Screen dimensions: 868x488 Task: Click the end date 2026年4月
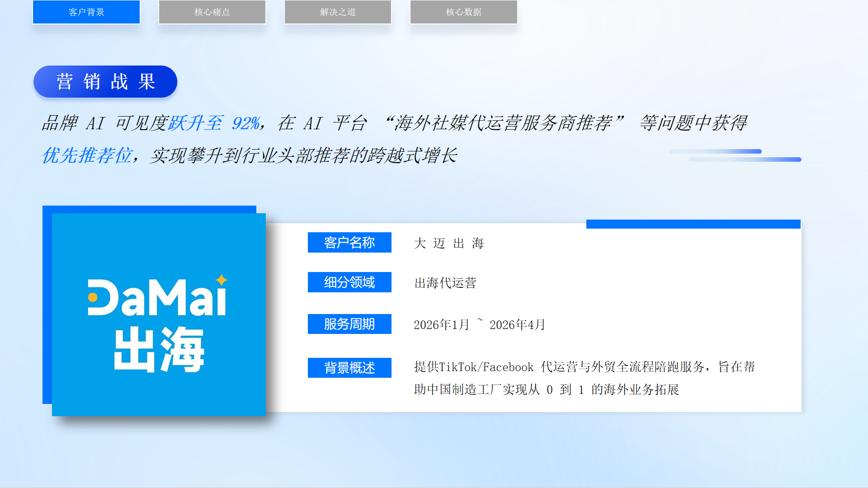[x=518, y=325]
